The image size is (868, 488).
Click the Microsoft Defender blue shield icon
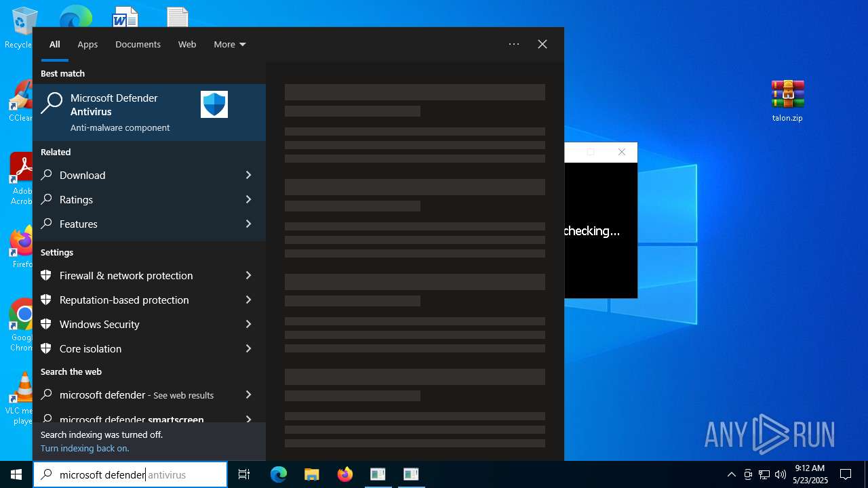pyautogui.click(x=214, y=104)
